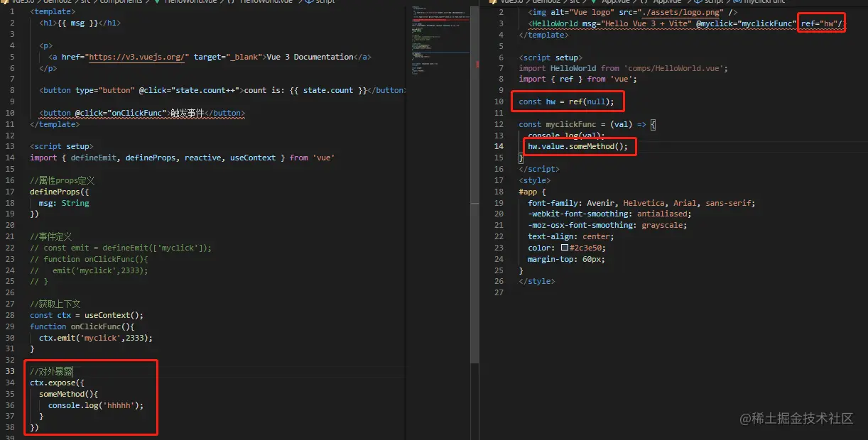Viewport: 868px width, 440px height.
Task: Click the 'Vue 3 Documentation' anchor text
Action: click(310, 57)
